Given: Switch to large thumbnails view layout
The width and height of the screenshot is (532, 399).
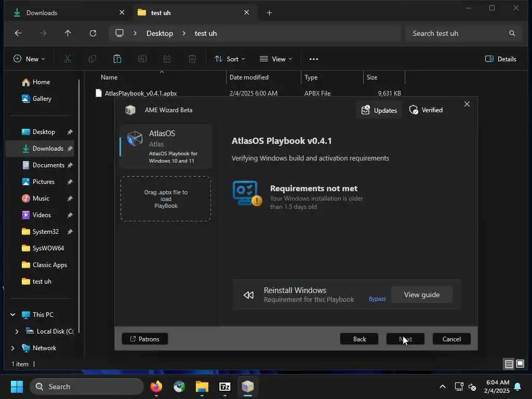Looking at the screenshot, I should [x=520, y=364].
